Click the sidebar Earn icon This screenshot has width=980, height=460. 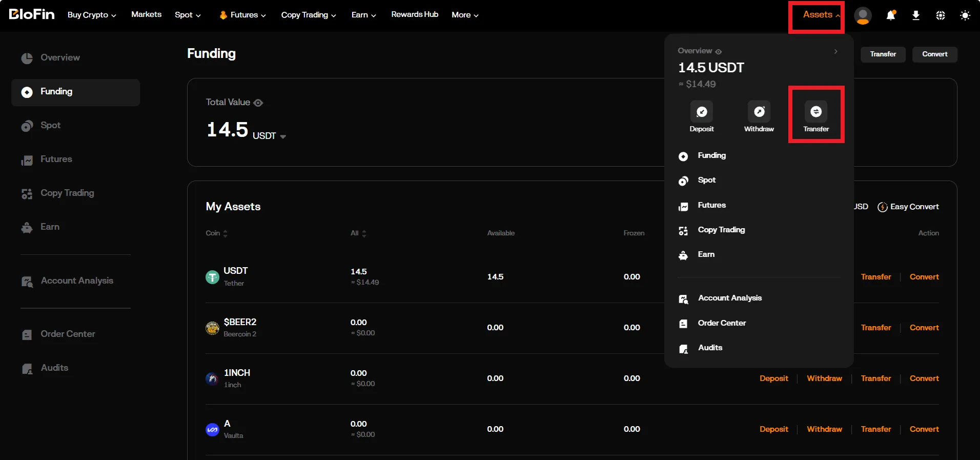click(27, 228)
